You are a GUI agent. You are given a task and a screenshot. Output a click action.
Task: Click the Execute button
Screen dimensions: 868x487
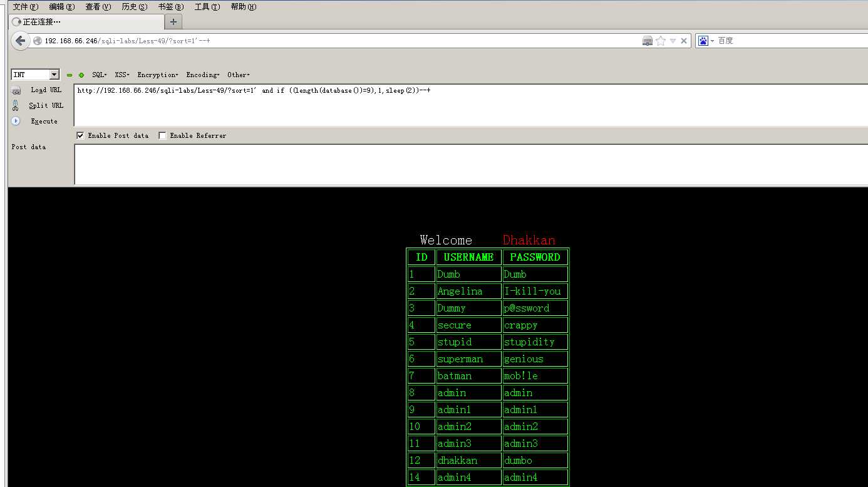[44, 121]
